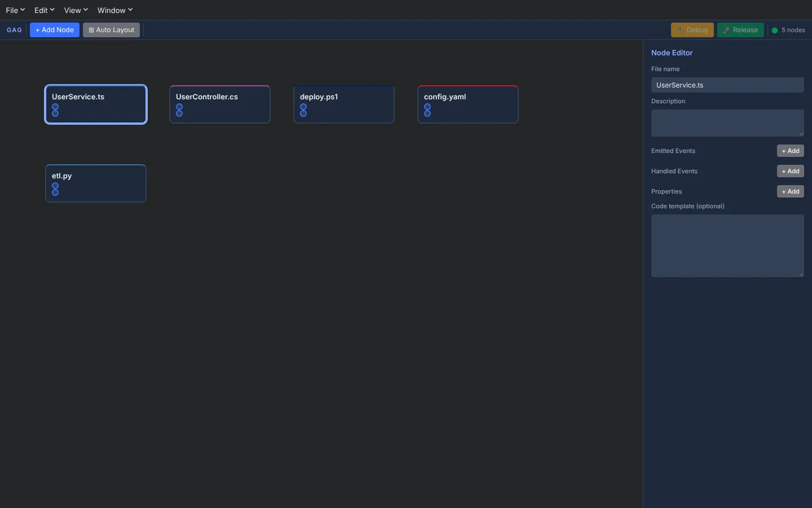Click the upper port circle on etl.py node

(55, 186)
